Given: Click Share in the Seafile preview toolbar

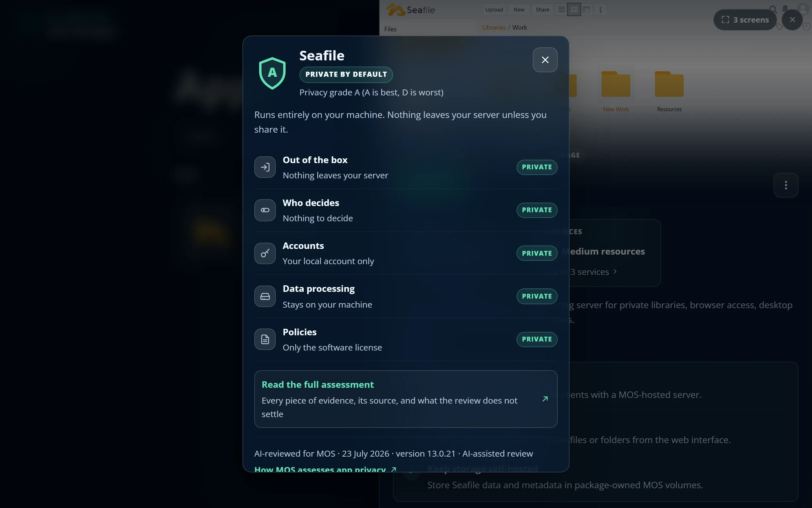Looking at the screenshot, I should coord(542,9).
